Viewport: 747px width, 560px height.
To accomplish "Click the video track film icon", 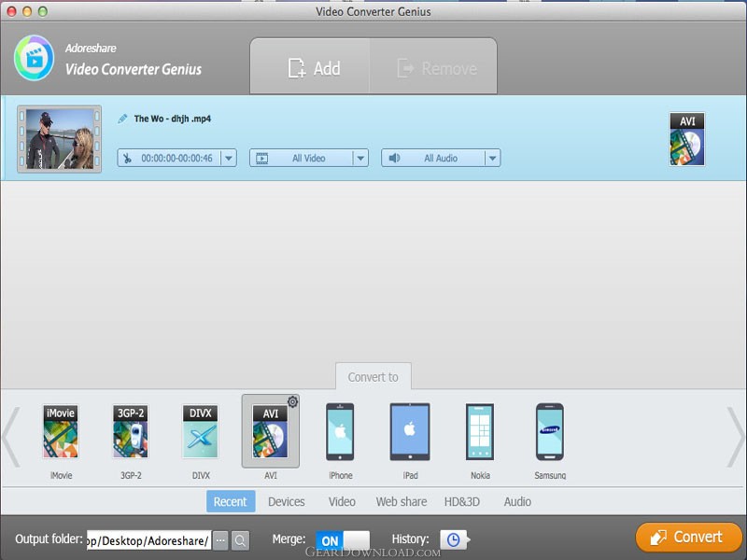I will tap(262, 158).
